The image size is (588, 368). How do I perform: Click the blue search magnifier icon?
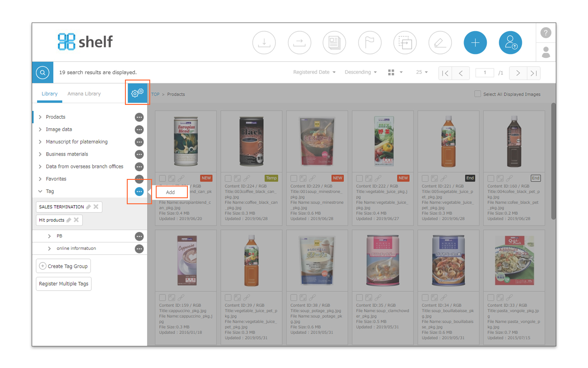43,73
